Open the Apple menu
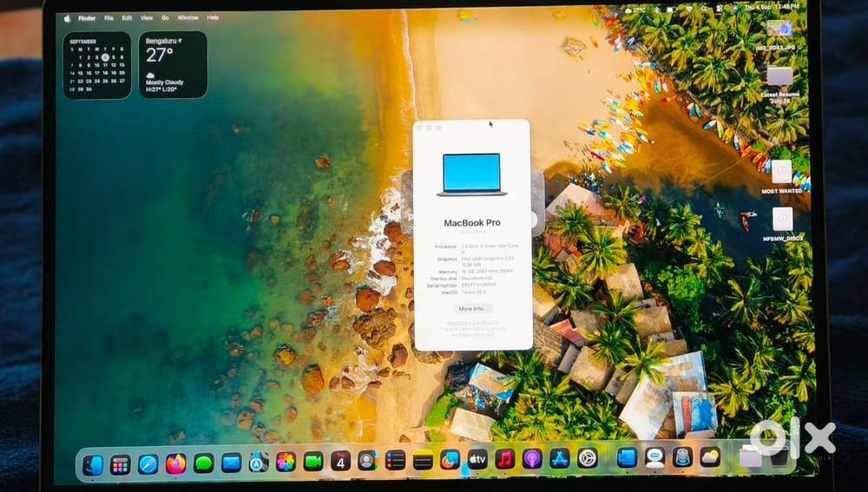The height and width of the screenshot is (492, 868). [68, 17]
